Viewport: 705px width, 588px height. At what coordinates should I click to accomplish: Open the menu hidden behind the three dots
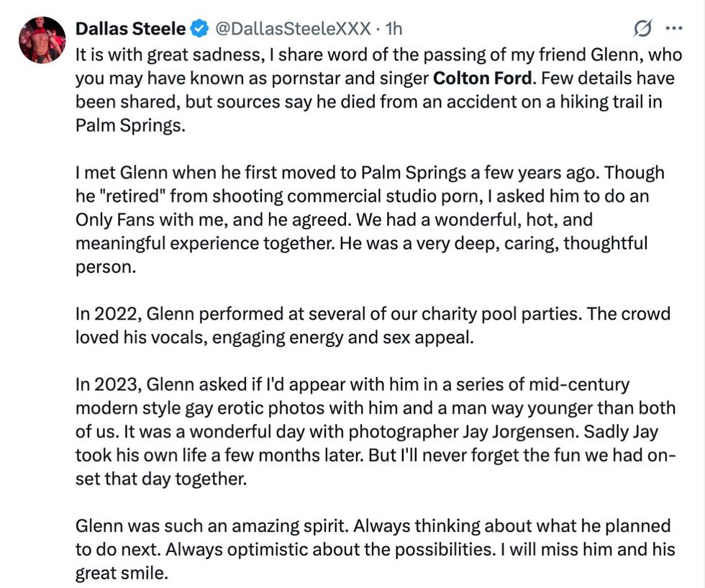coord(673,27)
